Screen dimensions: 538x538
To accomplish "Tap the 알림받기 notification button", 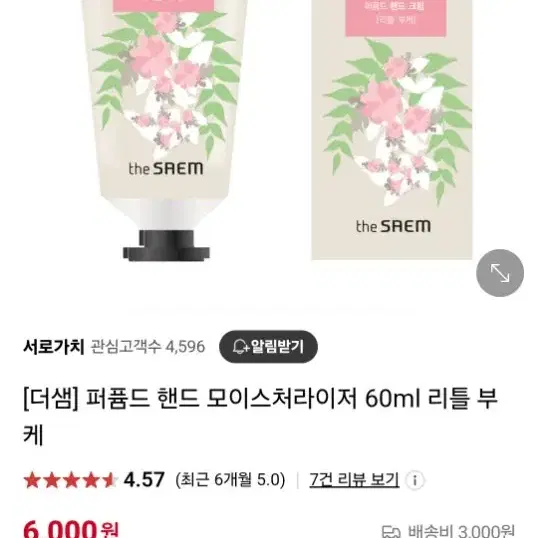I will coord(268,347).
